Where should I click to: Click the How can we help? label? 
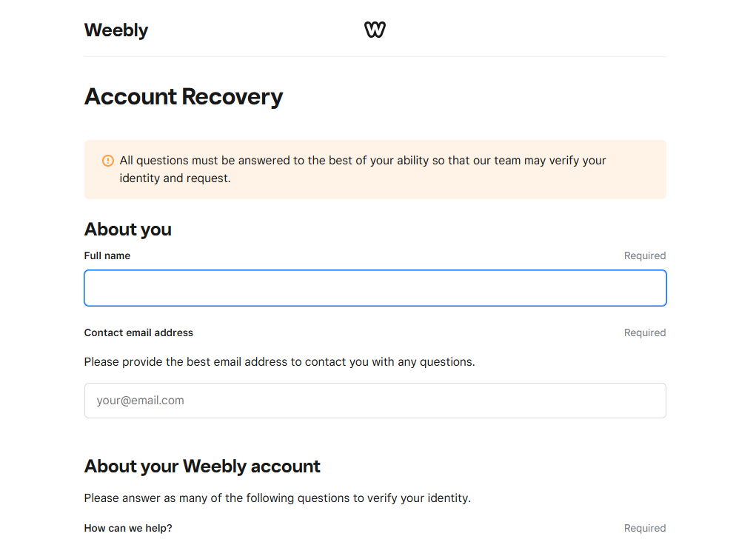128,528
